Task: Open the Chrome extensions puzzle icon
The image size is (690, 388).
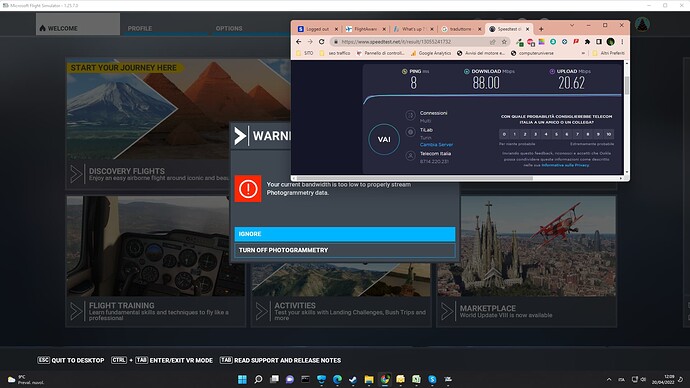Action: click(x=587, y=42)
